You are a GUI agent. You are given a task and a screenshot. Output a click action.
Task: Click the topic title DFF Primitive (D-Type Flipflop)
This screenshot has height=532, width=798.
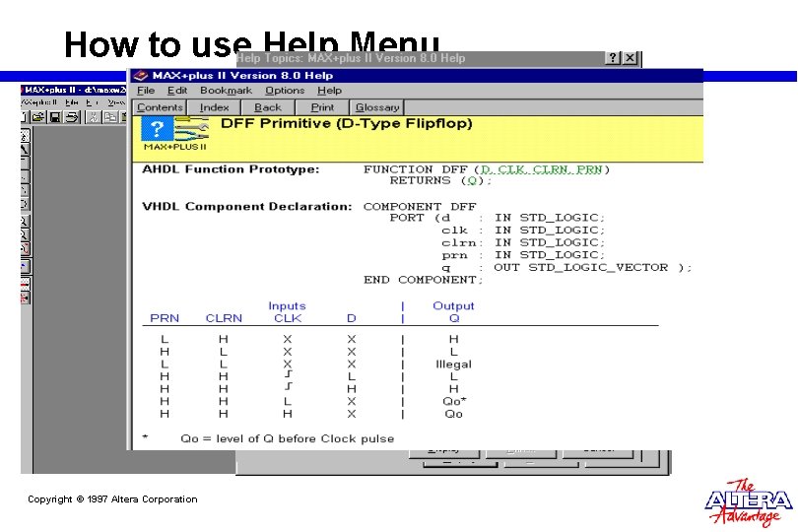[346, 124]
